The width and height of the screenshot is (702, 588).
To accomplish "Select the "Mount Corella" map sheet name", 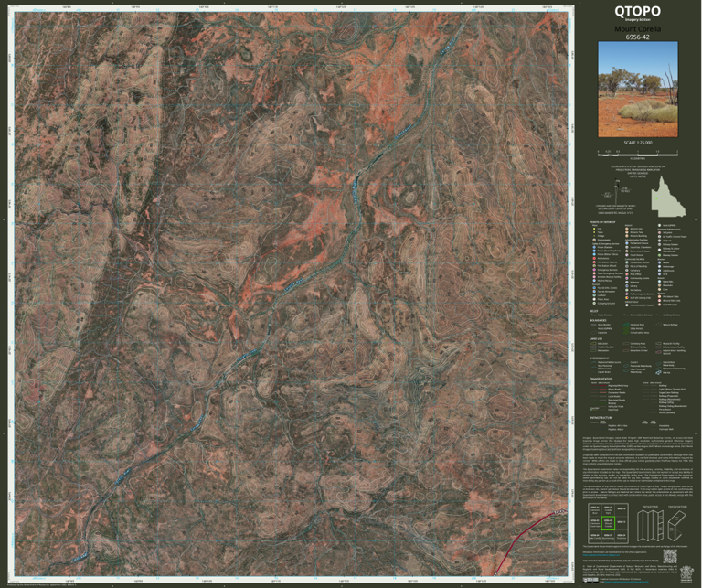I will coord(637,29).
